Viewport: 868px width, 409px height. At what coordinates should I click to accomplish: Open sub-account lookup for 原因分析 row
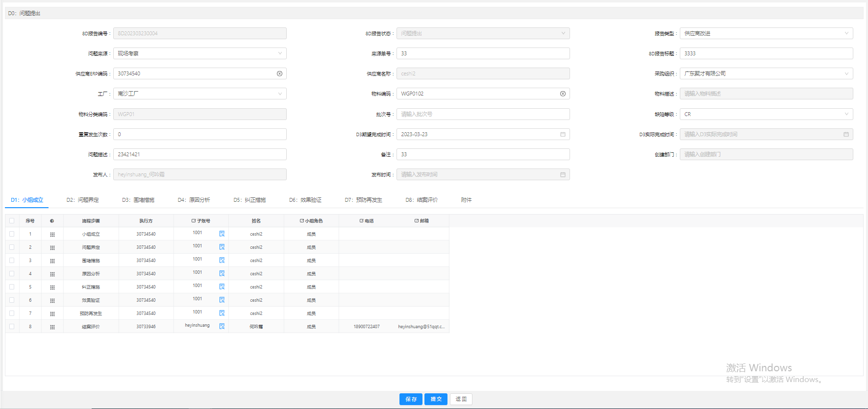(x=222, y=274)
